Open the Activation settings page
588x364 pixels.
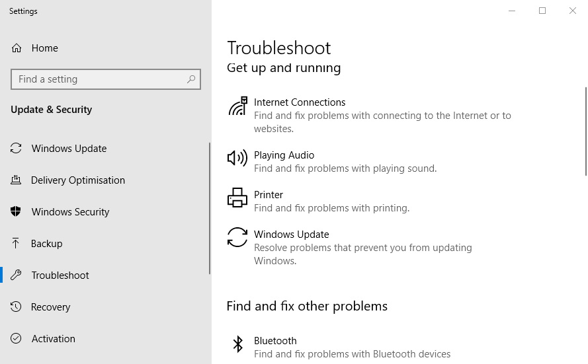coord(53,339)
